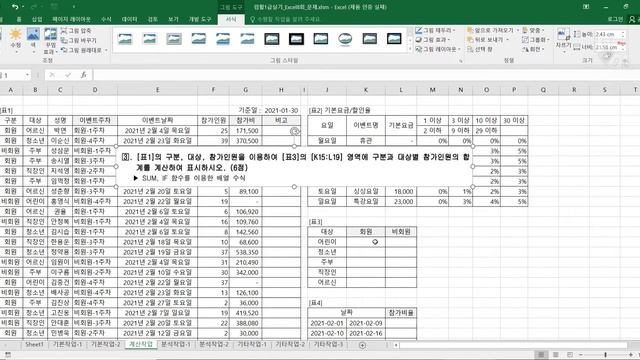
Task: Click the 로그인 (Sign in) link
Action: click(616, 19)
